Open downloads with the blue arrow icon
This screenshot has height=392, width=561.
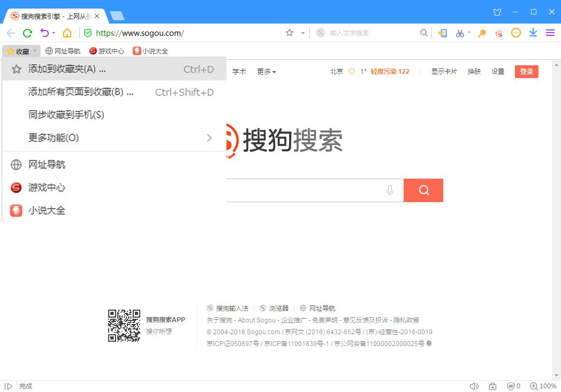(x=533, y=33)
